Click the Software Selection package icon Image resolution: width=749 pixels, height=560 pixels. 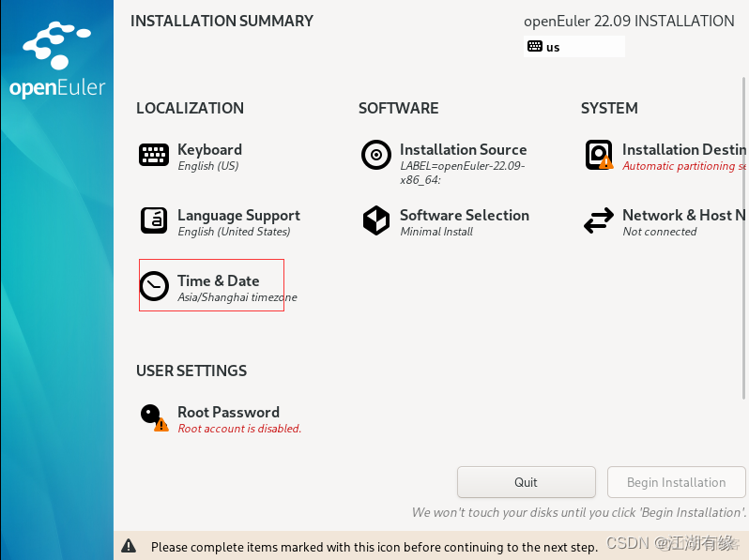376,221
